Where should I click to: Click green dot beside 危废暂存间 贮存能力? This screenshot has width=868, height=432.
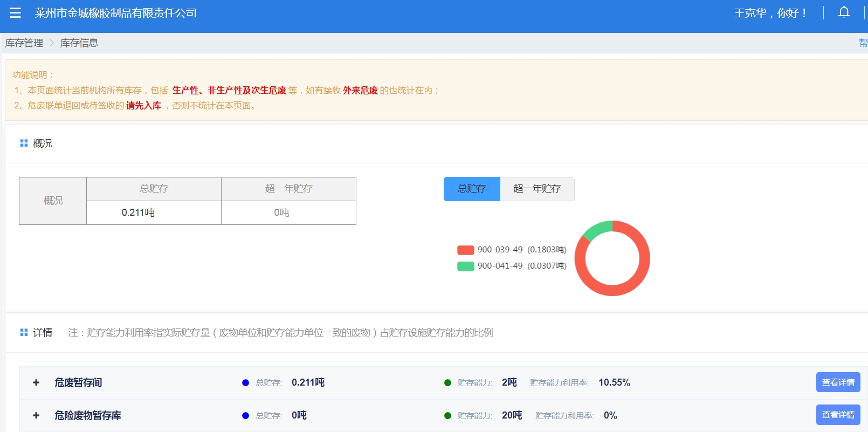pos(447,383)
